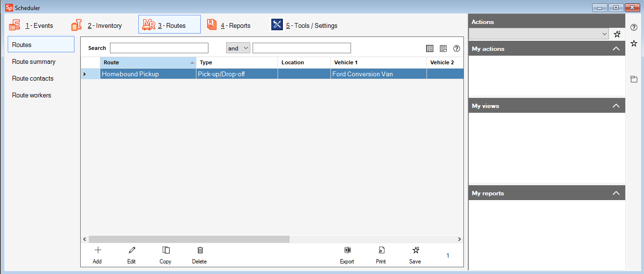Image resolution: width=644 pixels, height=274 pixels.
Task: Click the first Search text field
Action: point(159,48)
